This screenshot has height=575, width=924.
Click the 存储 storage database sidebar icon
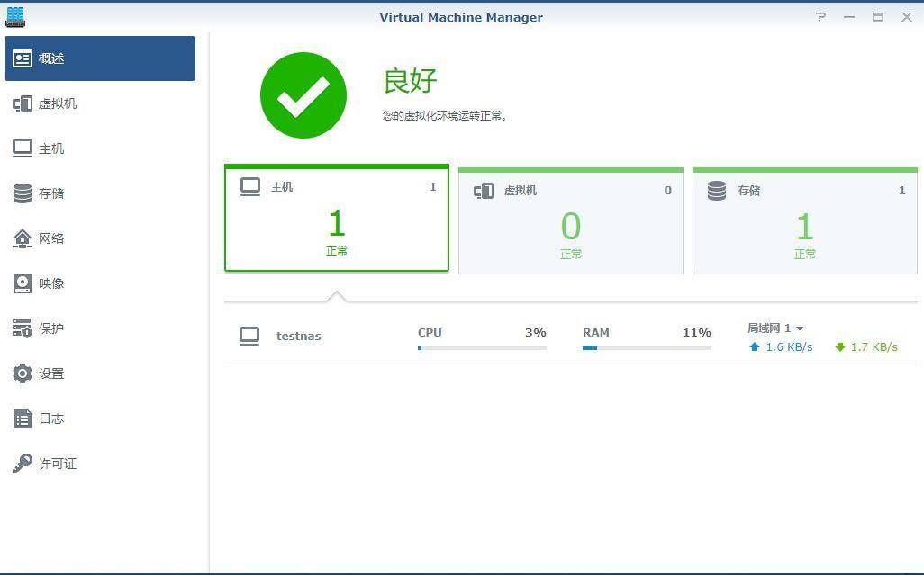pos(23,193)
